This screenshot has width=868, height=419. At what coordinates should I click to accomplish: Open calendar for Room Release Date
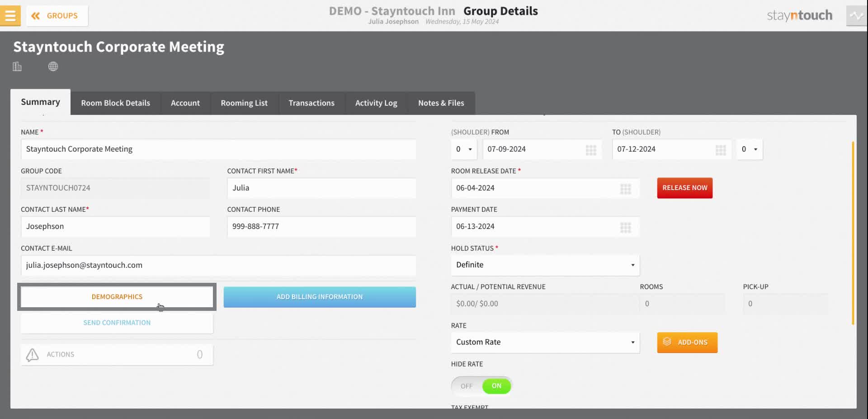(626, 189)
